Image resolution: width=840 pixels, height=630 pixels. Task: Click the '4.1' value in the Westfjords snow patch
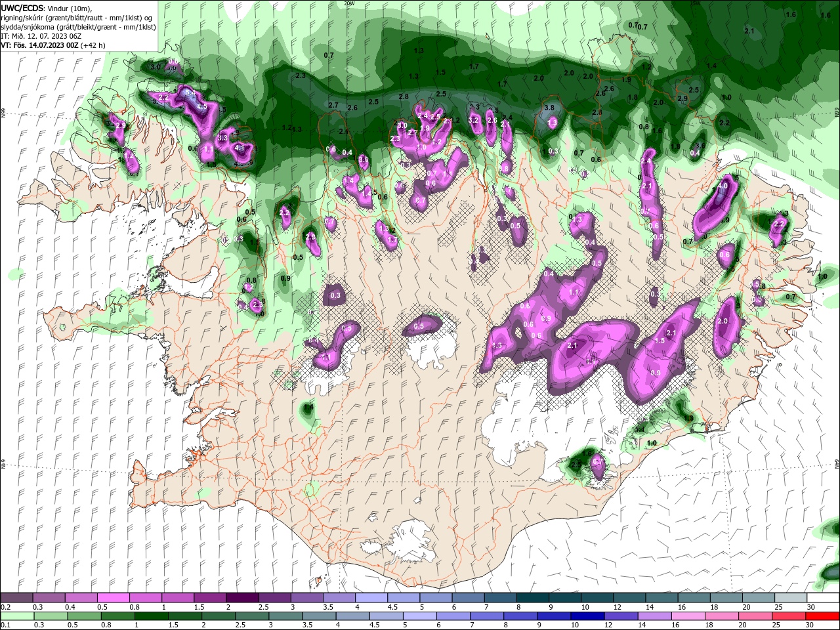coord(240,148)
